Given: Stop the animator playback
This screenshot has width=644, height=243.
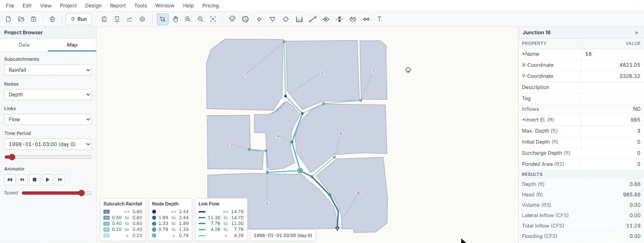Looking at the screenshot, I should pyautogui.click(x=35, y=180).
